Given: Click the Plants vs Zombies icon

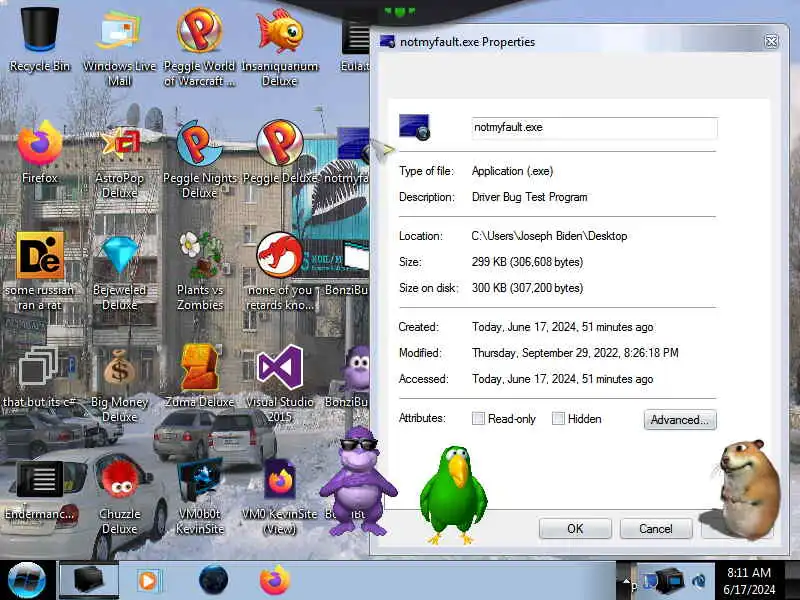Looking at the screenshot, I should click(x=200, y=271).
